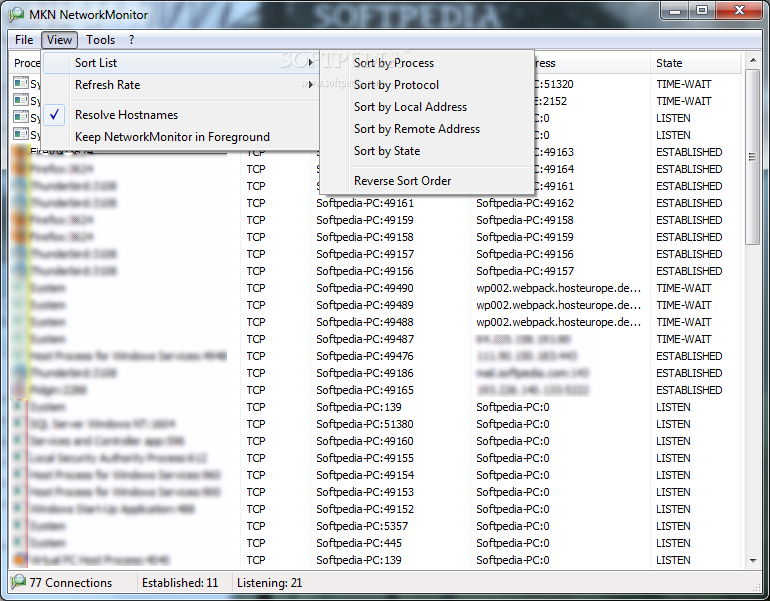Click the vertical scrollbar thumb
Viewport: 770px width, 601px height.
(752, 156)
